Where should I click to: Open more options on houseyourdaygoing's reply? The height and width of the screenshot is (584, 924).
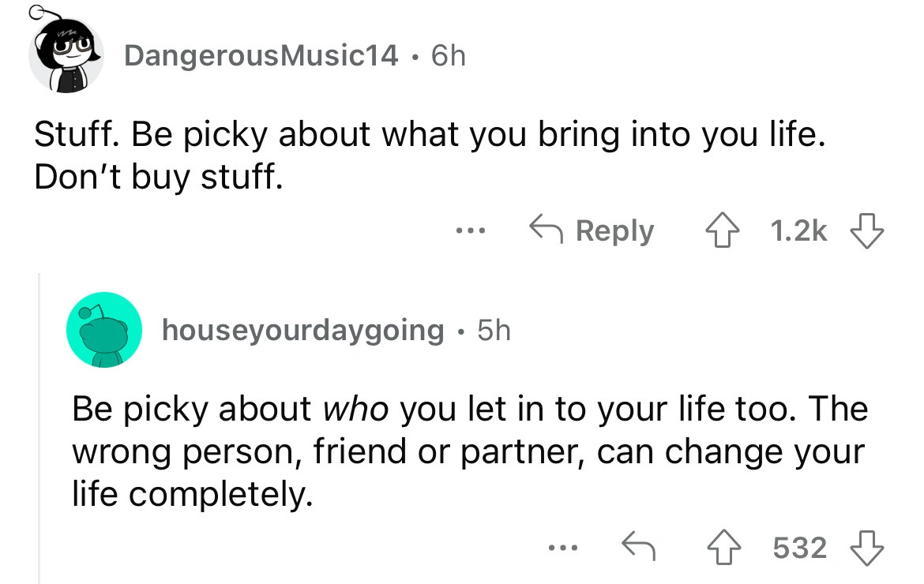point(565,547)
